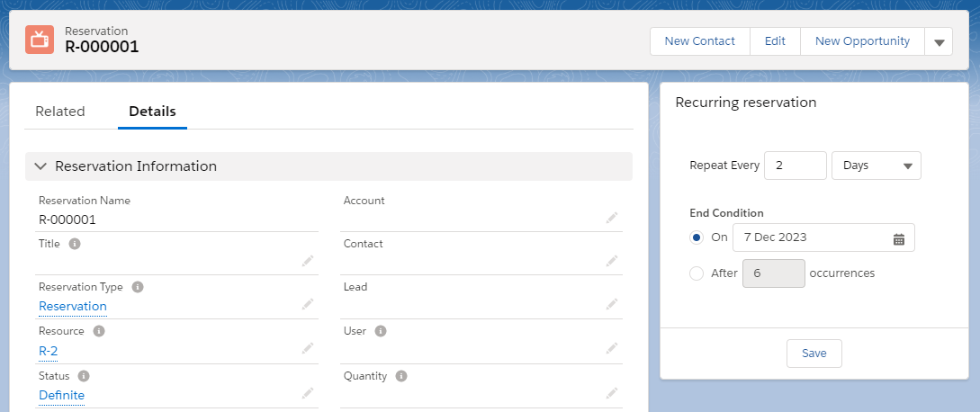Click the New Contact button
The width and height of the screenshot is (980, 412).
699,41
